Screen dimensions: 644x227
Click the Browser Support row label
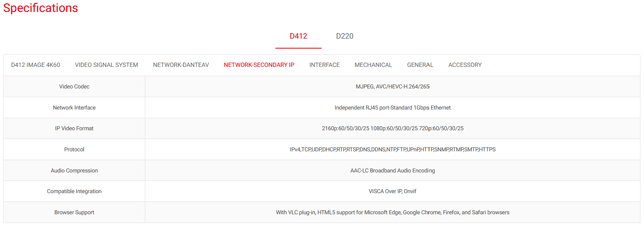[x=74, y=212]
